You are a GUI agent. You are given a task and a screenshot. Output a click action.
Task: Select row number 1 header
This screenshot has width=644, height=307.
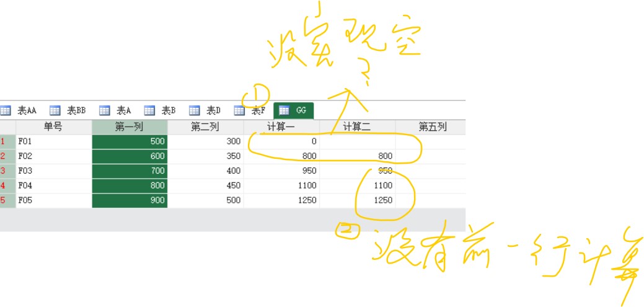(x=8, y=142)
